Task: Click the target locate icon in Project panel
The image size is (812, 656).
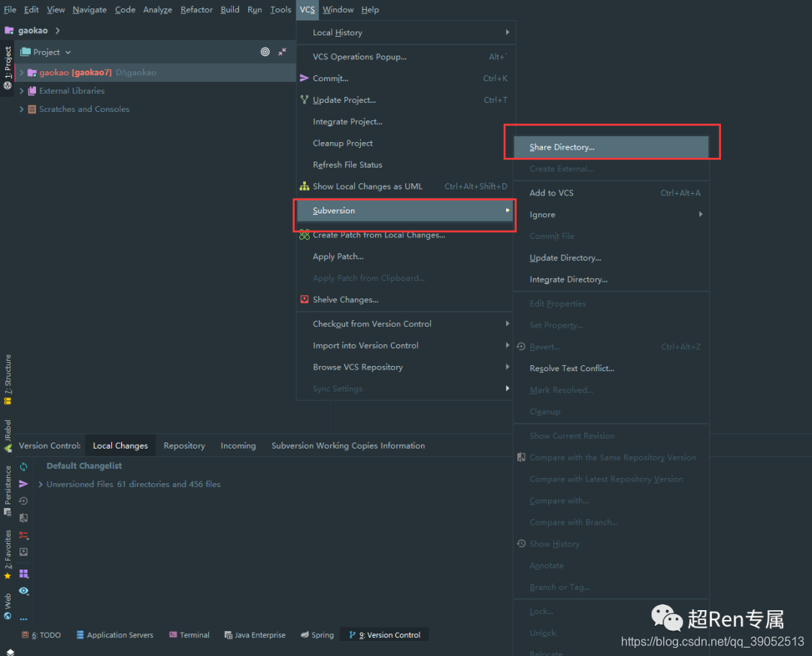Action: (265, 52)
